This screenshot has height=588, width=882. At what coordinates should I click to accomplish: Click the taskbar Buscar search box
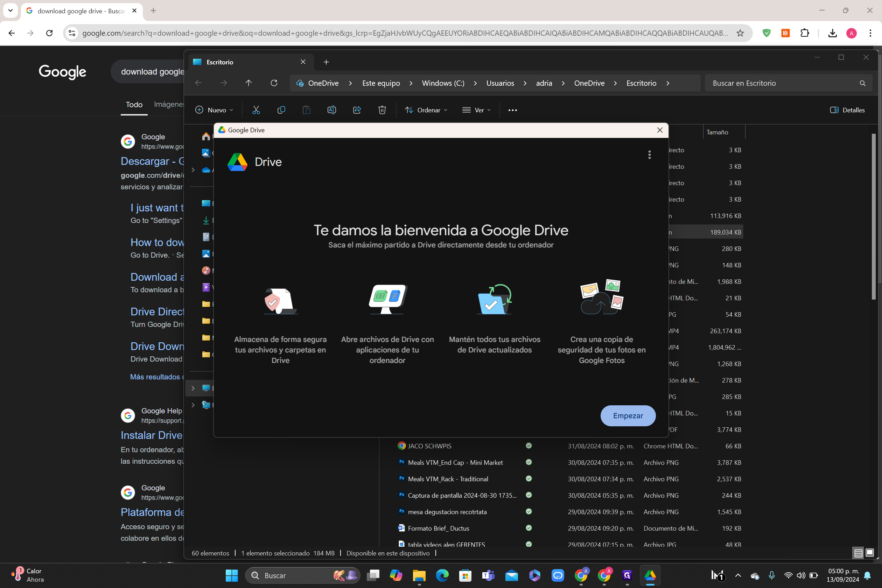point(303,575)
